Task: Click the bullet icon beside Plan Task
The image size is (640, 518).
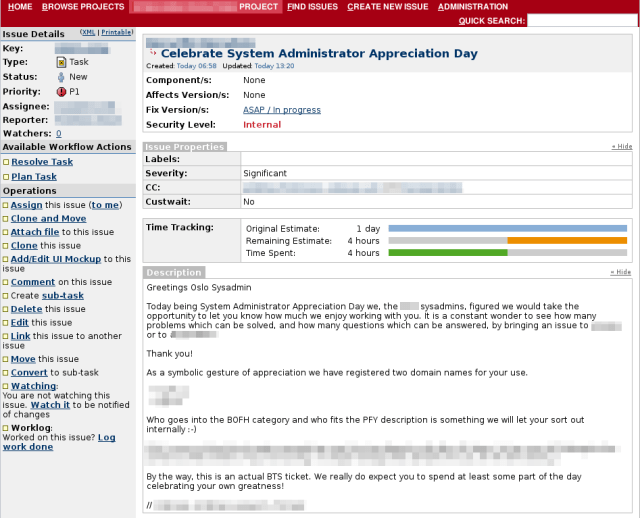Action: (x=5, y=177)
